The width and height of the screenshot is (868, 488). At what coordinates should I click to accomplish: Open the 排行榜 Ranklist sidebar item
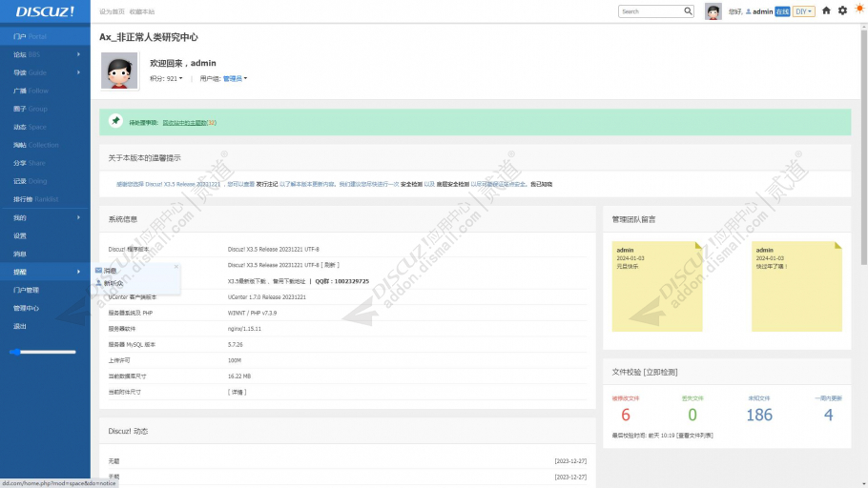pos(45,199)
